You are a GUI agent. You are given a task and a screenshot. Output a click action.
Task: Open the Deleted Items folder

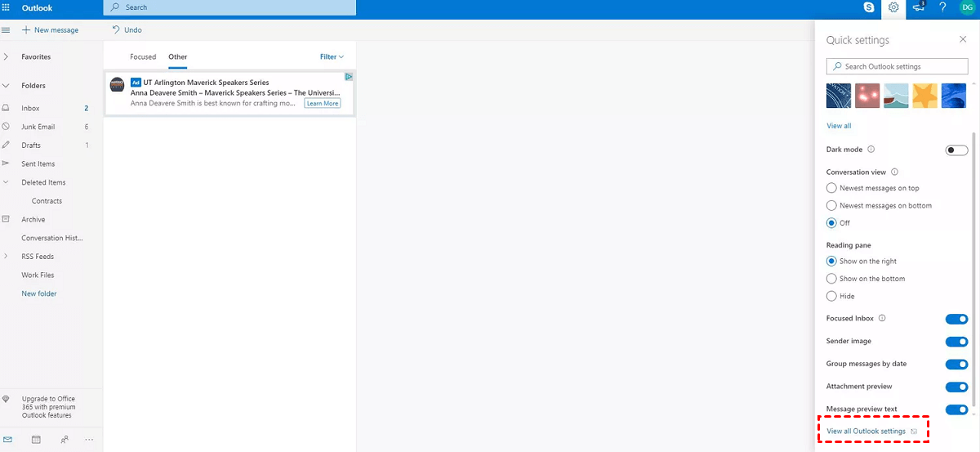[44, 182]
